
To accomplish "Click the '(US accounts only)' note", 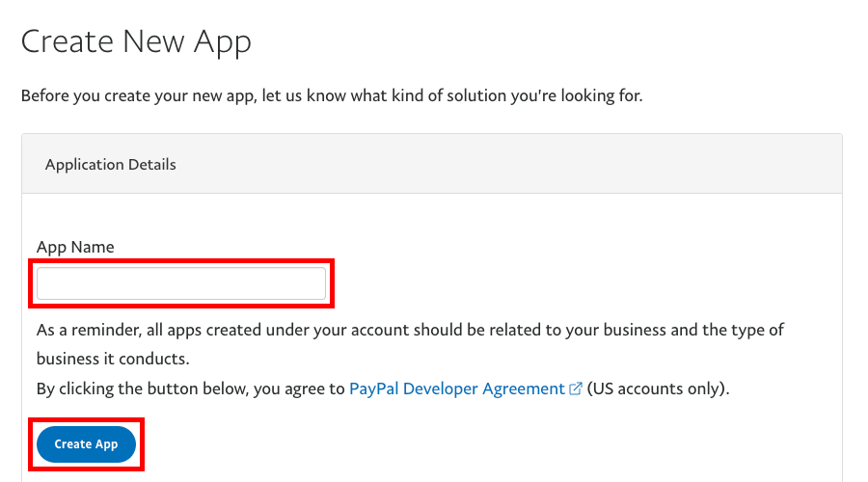I will tap(659, 388).
